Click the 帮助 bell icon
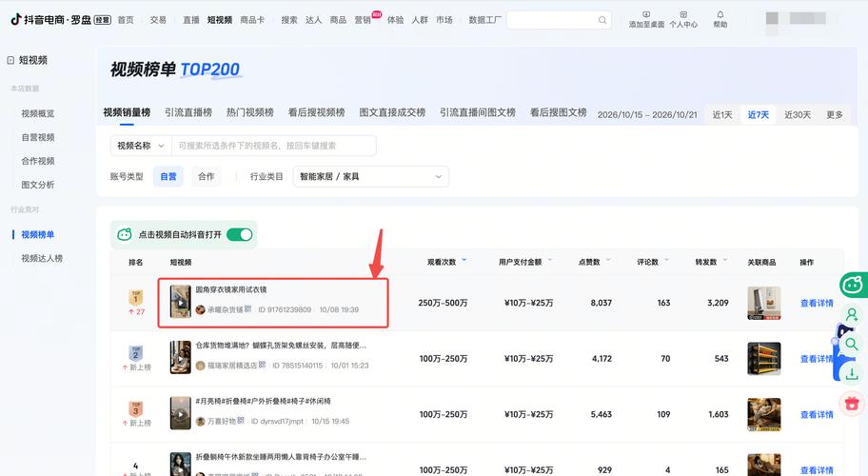This screenshot has width=868, height=476. (x=720, y=14)
